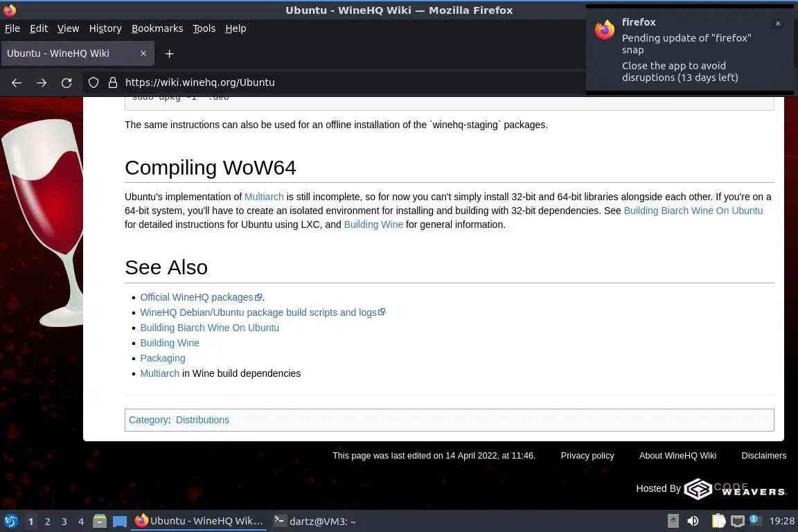Open Multiarch link in See Also list
Screen dimensions: 798x532
coord(160,373)
